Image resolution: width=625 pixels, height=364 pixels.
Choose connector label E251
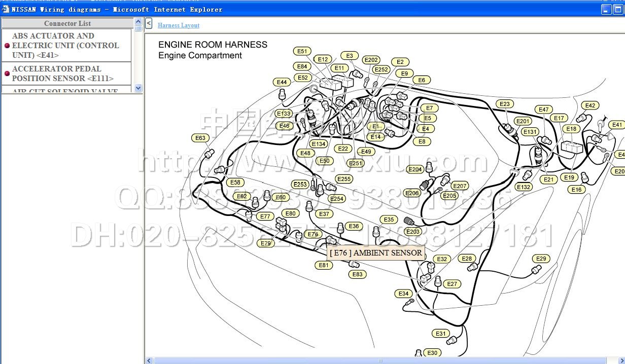point(356,163)
